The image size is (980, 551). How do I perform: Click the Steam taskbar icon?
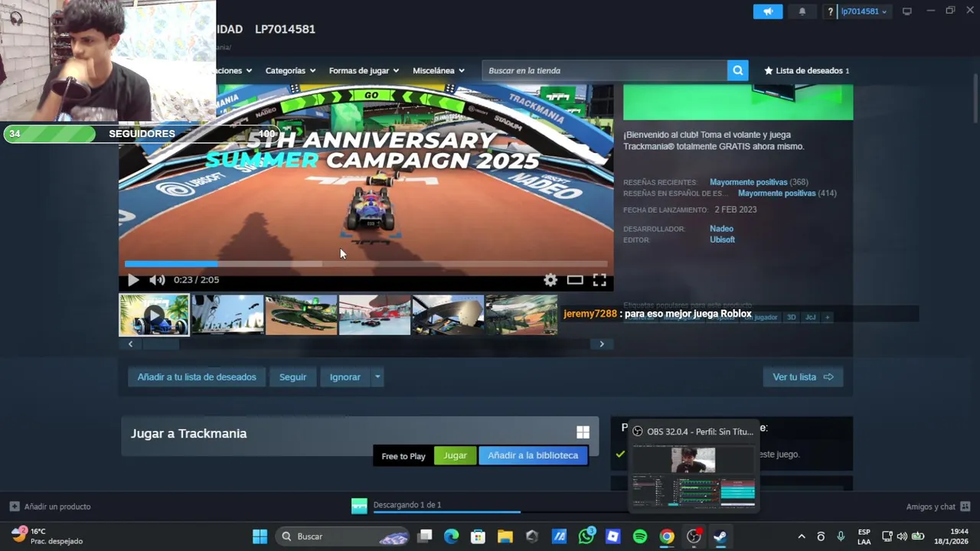[x=720, y=536]
